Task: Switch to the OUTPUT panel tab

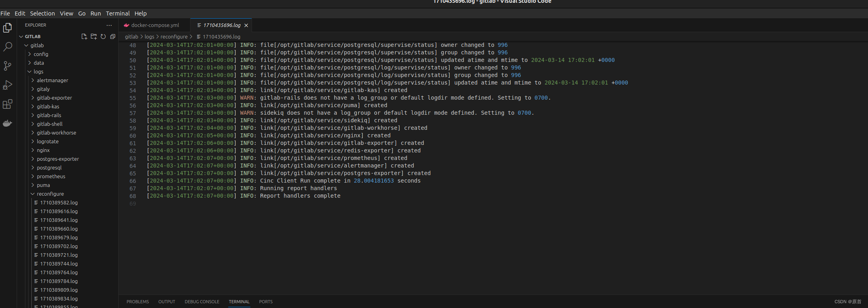Action: point(167,302)
